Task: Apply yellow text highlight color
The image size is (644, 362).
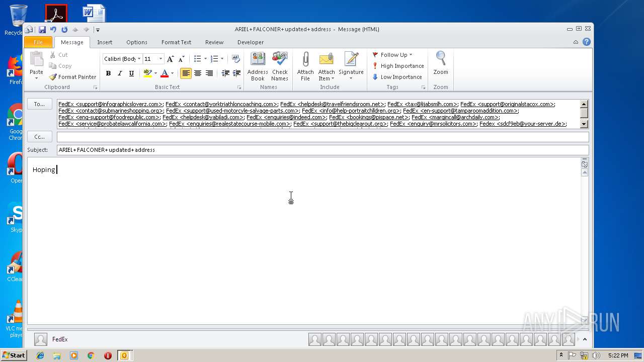Action: pos(147,73)
